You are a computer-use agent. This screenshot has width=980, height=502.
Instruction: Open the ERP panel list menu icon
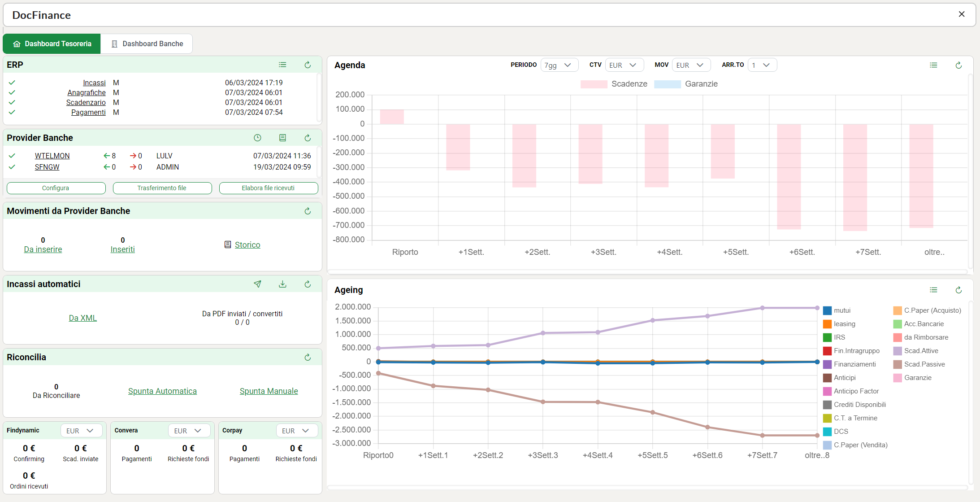[x=282, y=65]
